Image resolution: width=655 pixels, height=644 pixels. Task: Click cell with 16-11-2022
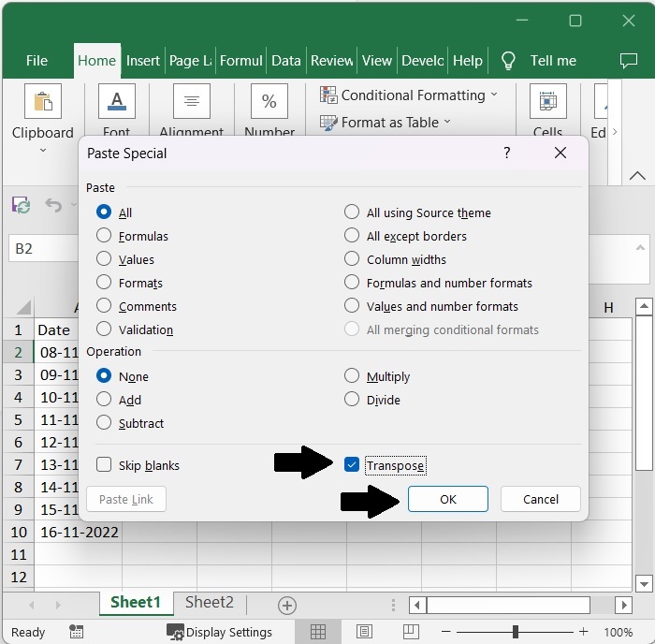[x=79, y=532]
